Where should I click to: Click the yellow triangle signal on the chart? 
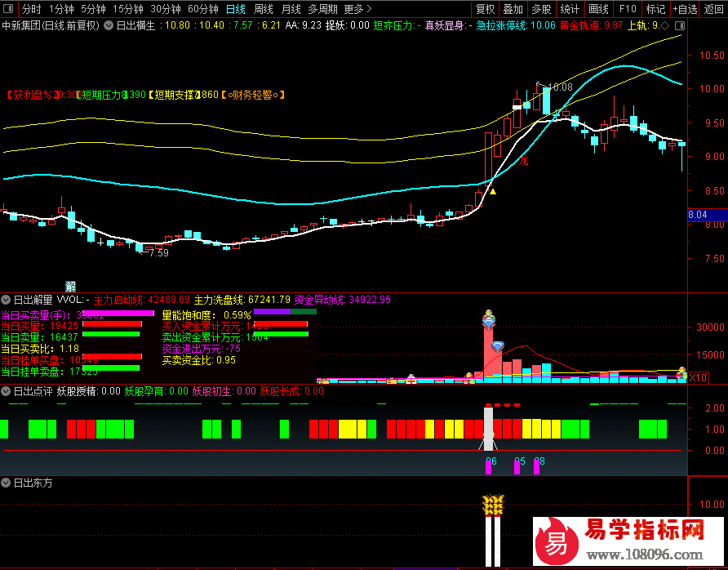tap(493, 191)
